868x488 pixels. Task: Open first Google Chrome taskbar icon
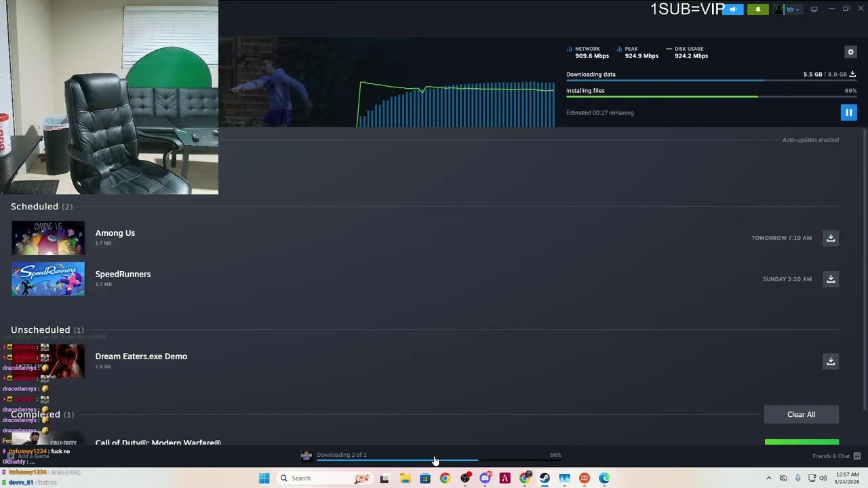point(445,479)
